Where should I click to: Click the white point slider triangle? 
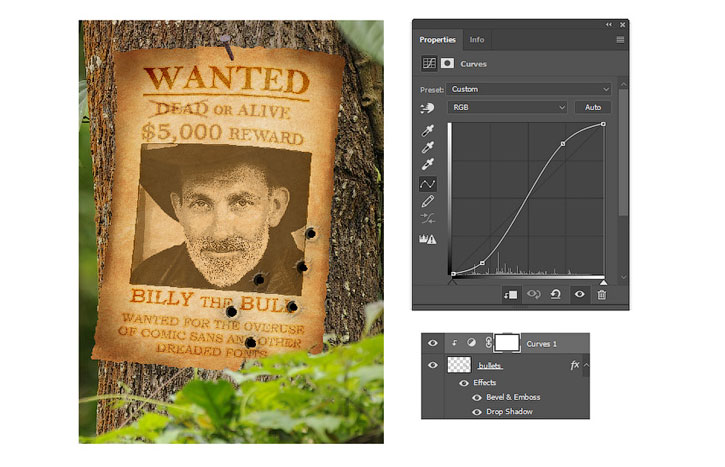[603, 282]
